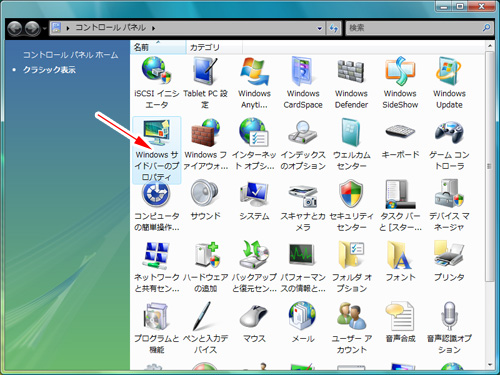Click the address bar refresh button
The image size is (500, 375).
click(334, 28)
